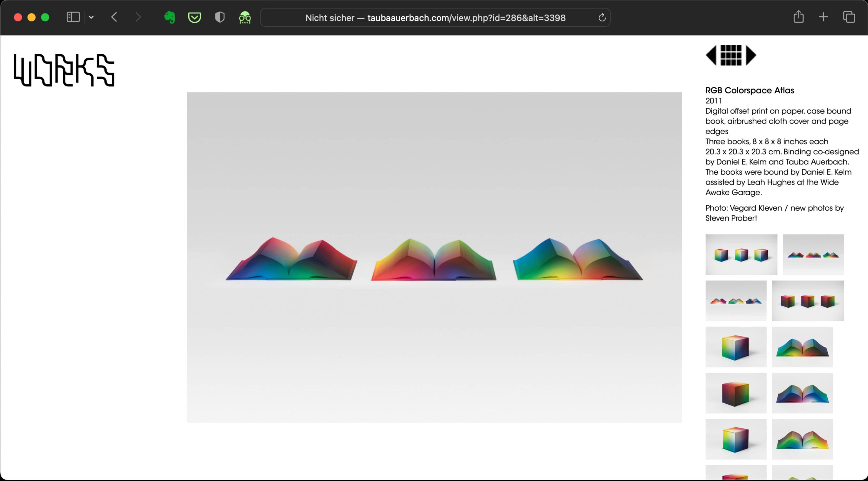This screenshot has height=481, width=868.
Task: Go to the previous artwork with left arrow
Action: [x=711, y=55]
